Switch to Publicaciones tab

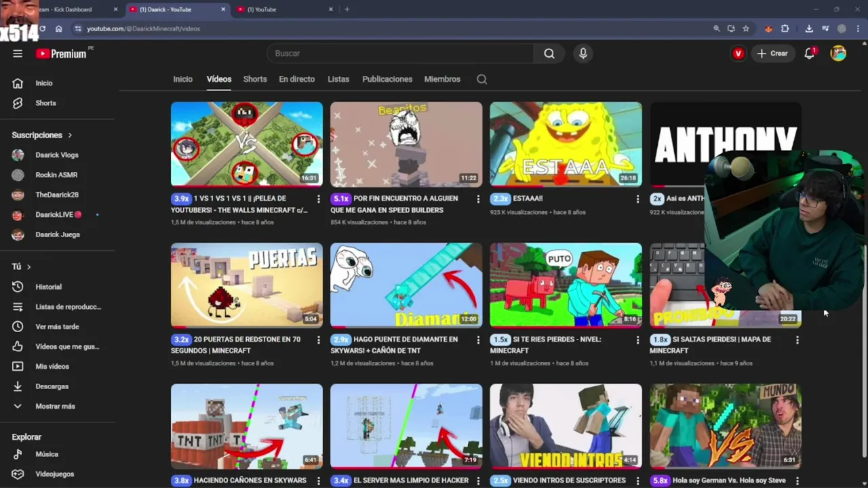[387, 79]
